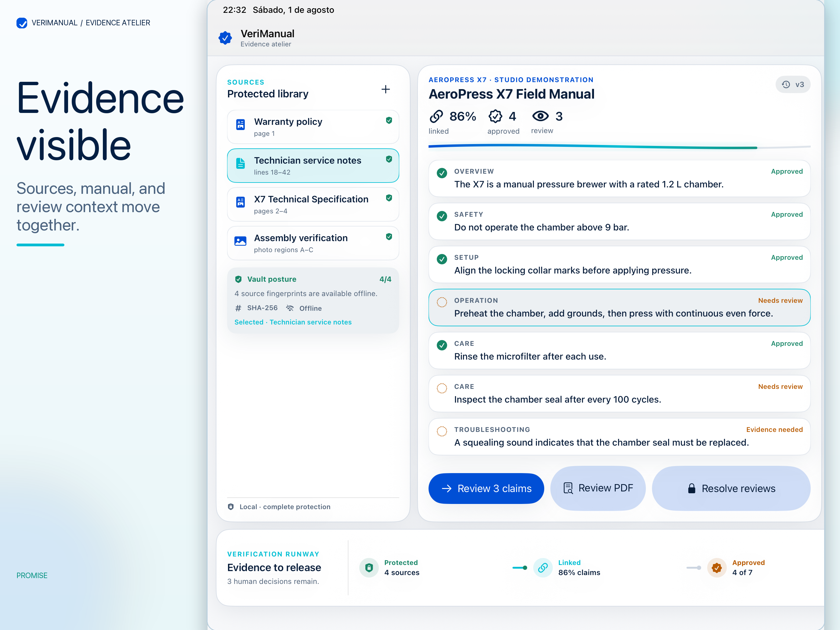Image resolution: width=840 pixels, height=630 pixels.
Task: Open the Operation claim card
Action: (619, 308)
